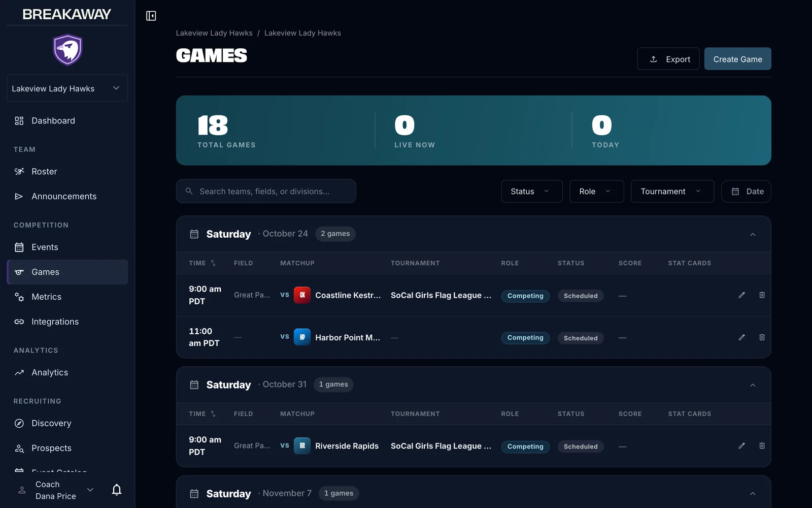
Task: Click Scheduled status for Riverside Rapids game
Action: coord(581,447)
